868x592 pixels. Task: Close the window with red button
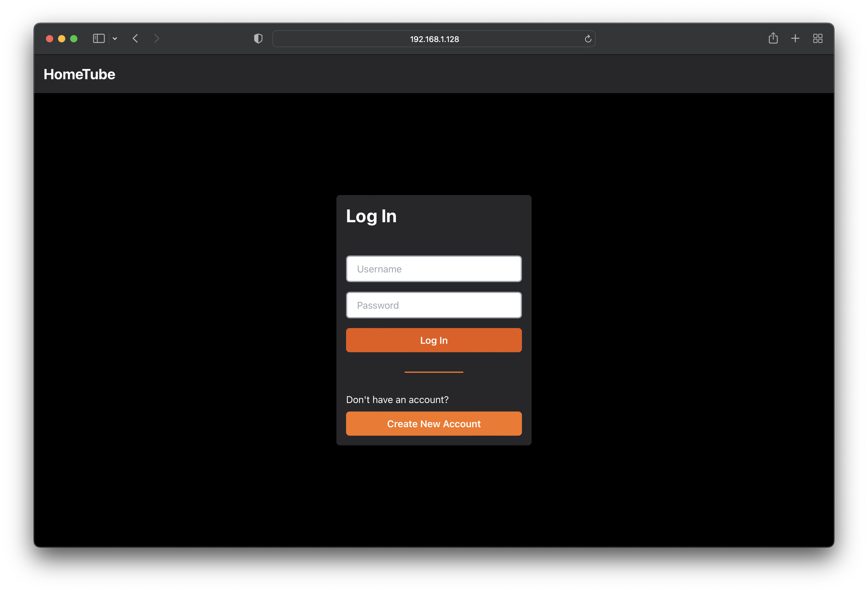click(49, 38)
